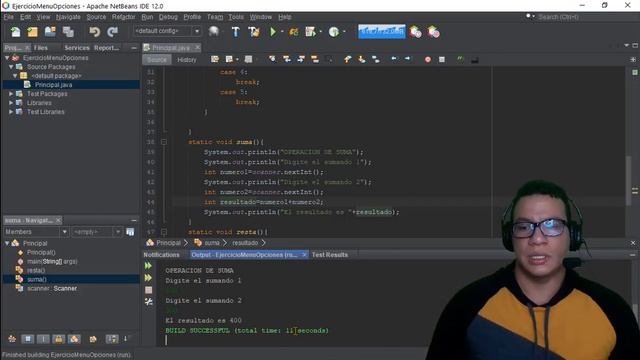Open the Tools menu

click(x=236, y=17)
